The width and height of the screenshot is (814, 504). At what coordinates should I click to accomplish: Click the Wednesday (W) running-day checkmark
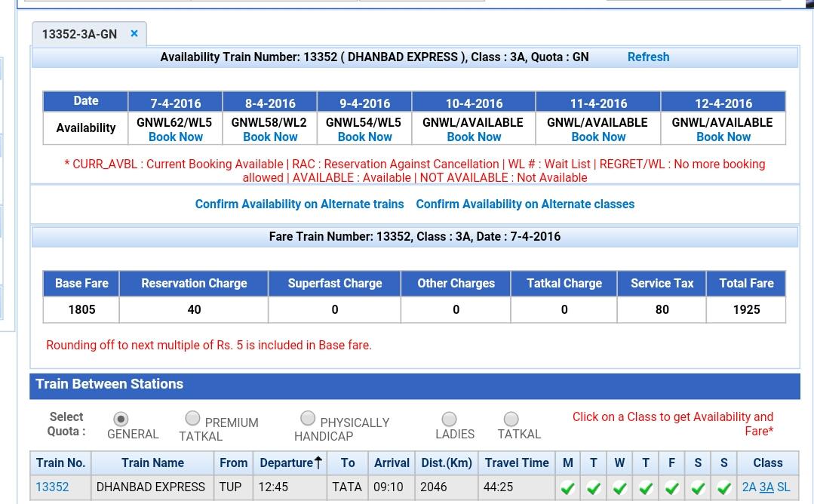pos(620,488)
